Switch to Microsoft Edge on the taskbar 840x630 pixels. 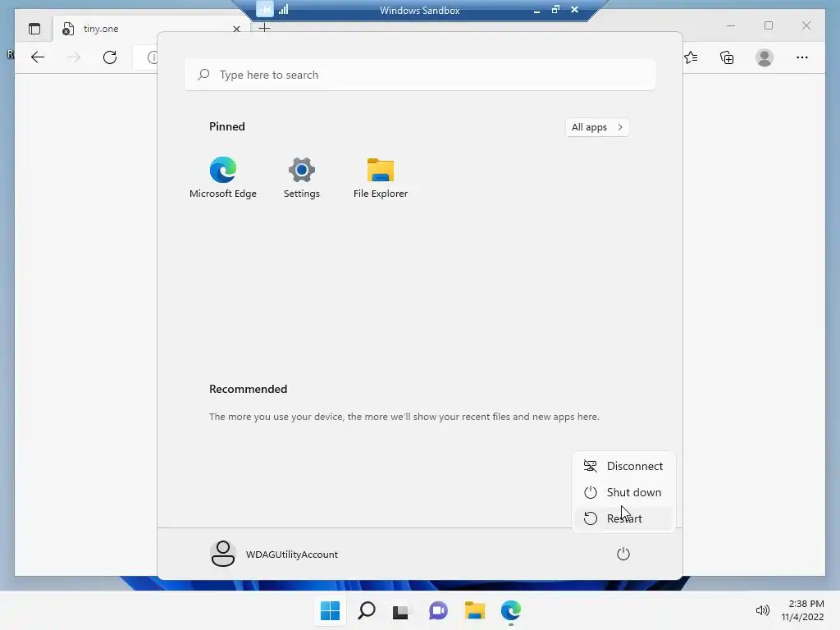(511, 610)
